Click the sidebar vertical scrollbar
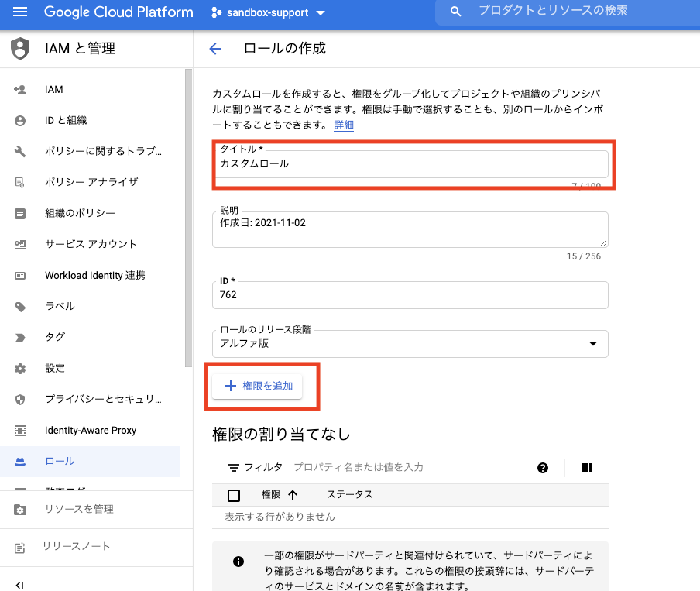This screenshot has height=591, width=700. 188,218
